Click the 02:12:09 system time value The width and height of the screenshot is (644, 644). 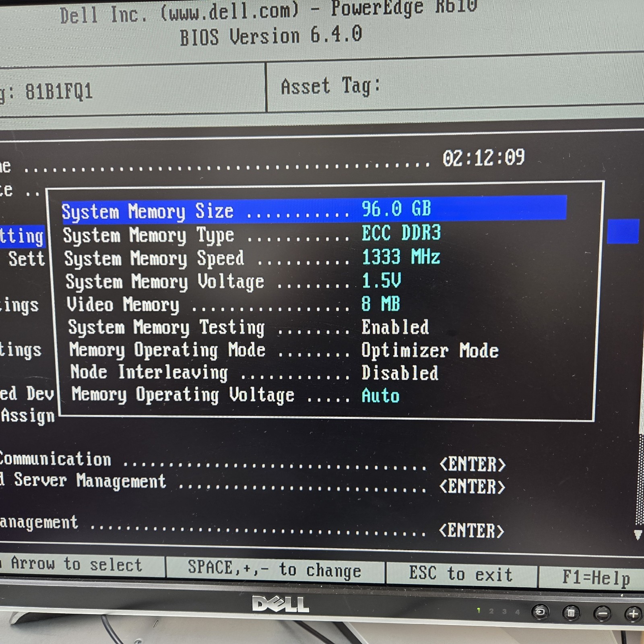[x=484, y=157]
